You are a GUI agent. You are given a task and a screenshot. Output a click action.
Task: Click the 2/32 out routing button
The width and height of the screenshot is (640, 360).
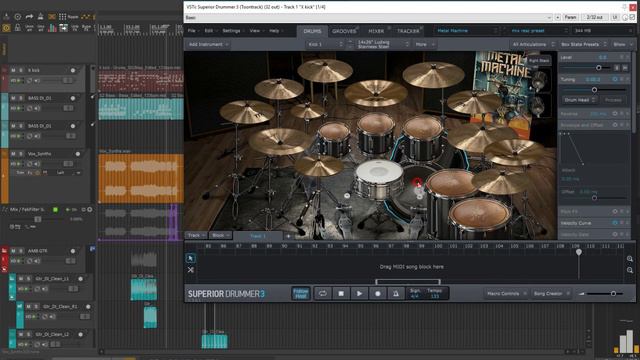click(595, 17)
